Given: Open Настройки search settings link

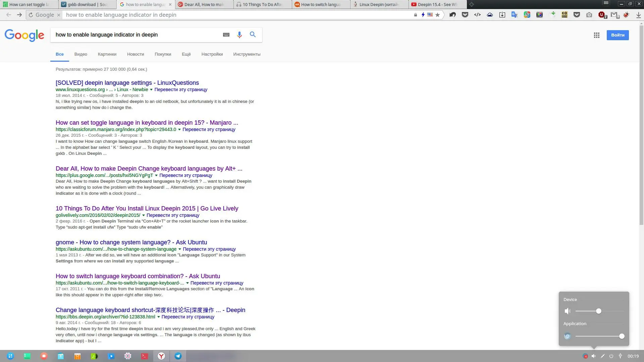Looking at the screenshot, I should click(x=212, y=54).
